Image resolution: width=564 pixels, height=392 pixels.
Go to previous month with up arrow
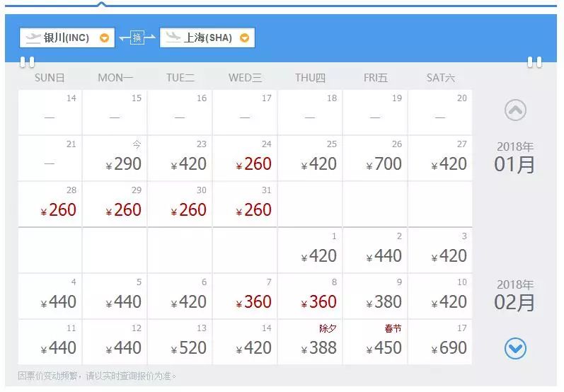point(515,110)
